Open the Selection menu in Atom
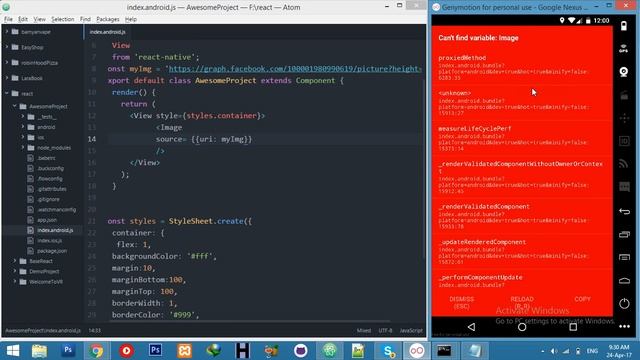The width and height of the screenshot is (640, 360). click(62, 19)
